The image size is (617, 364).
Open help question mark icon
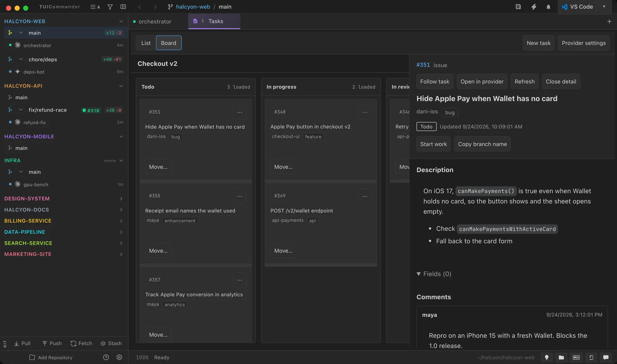106,357
